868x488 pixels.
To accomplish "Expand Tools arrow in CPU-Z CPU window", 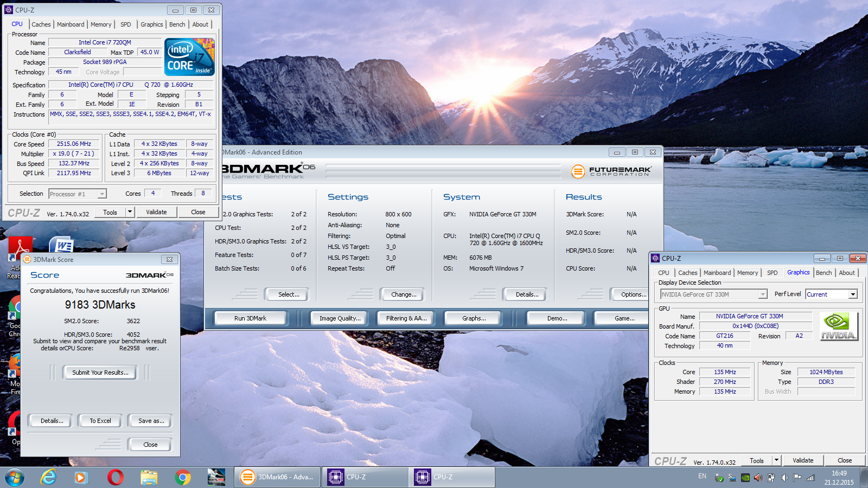I will pos(130,212).
